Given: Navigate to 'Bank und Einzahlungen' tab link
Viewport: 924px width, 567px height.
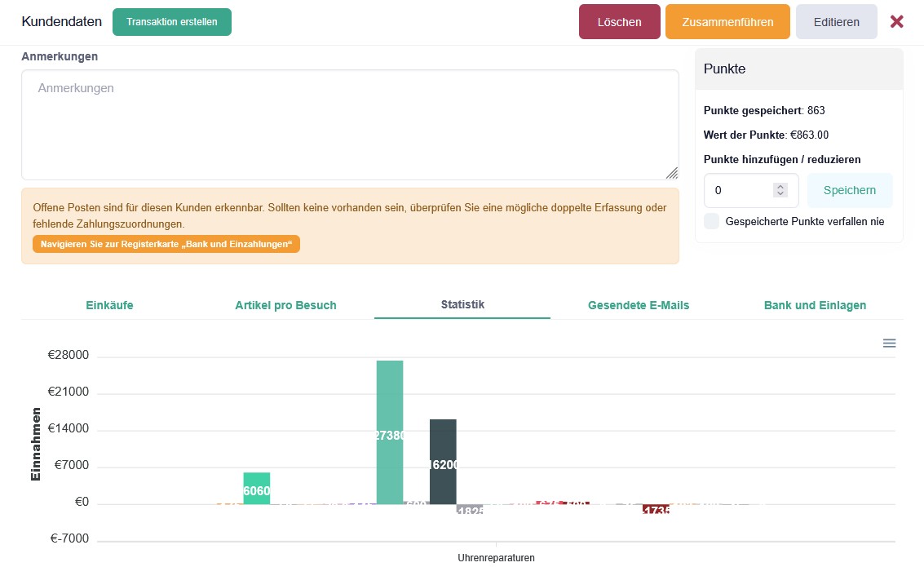Looking at the screenshot, I should point(166,244).
